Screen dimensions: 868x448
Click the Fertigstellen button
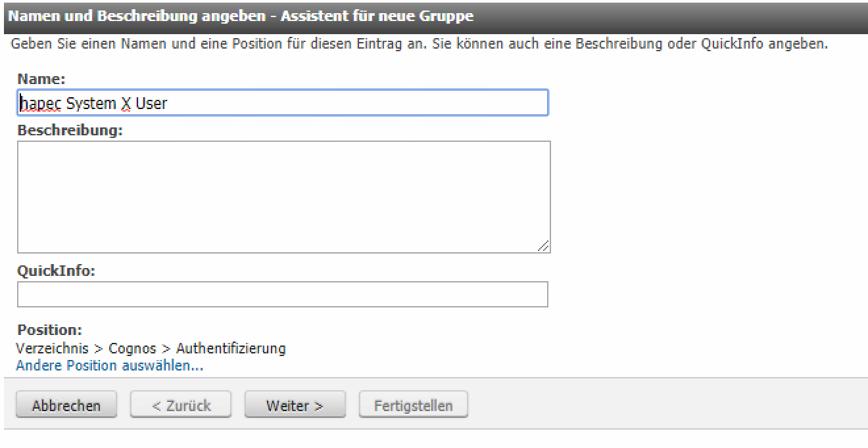pos(413,405)
